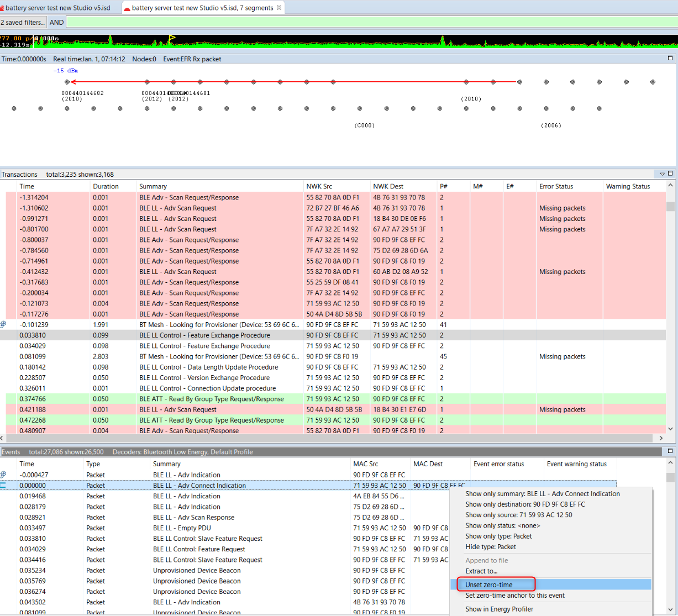
Task: Choose 'Set zero-time anchor to this event'
Action: (x=514, y=596)
